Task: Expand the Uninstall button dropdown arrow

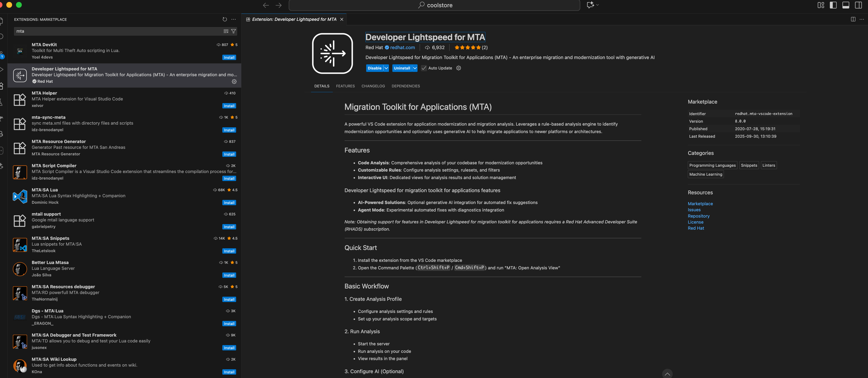Action: coord(415,68)
